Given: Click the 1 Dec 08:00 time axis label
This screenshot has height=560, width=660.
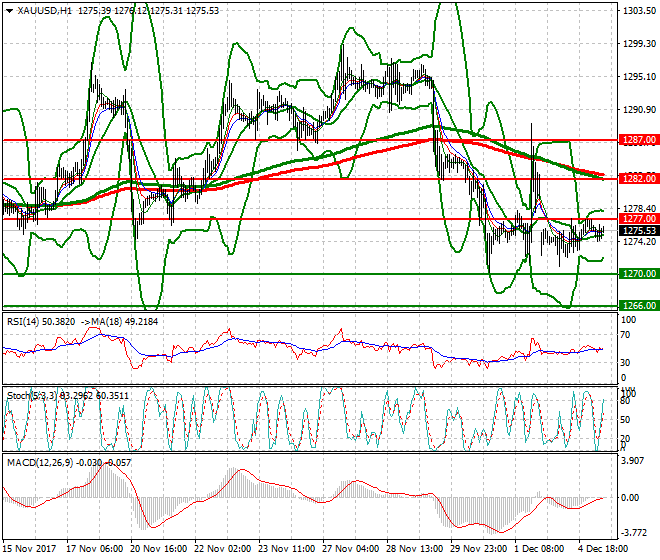Looking at the screenshot, I should point(540,549).
